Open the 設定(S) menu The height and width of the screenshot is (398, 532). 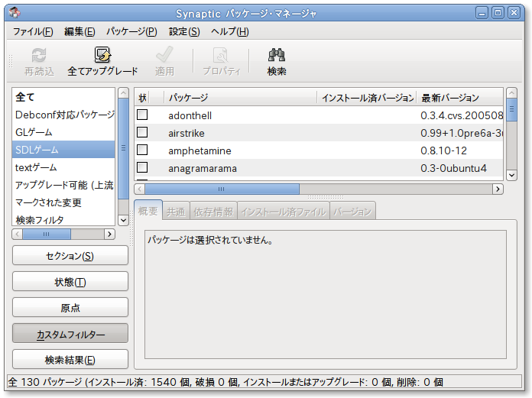tap(184, 32)
